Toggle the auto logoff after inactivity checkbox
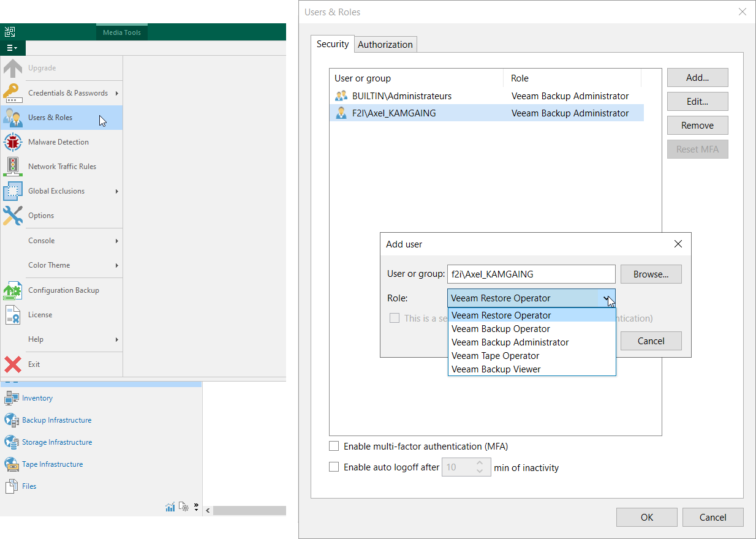 coord(334,467)
